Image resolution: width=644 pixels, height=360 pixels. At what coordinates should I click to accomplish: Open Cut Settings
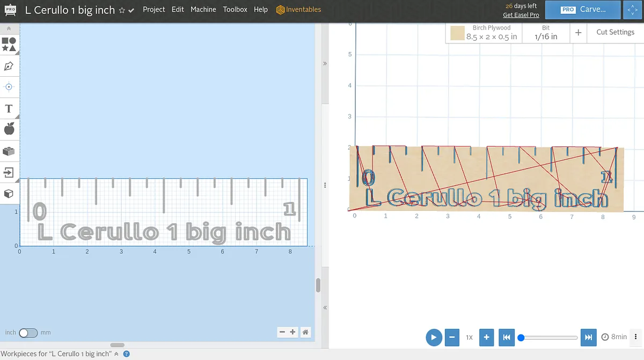click(x=615, y=32)
